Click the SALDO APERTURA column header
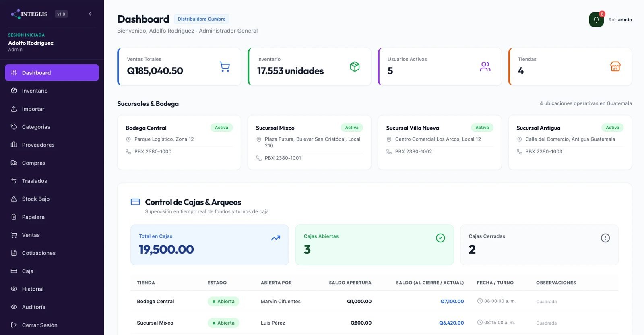Screen dimensions: 644x335 [x=350, y=283]
